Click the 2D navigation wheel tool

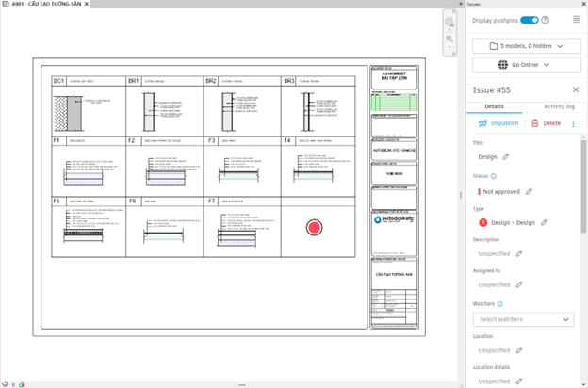449,22
